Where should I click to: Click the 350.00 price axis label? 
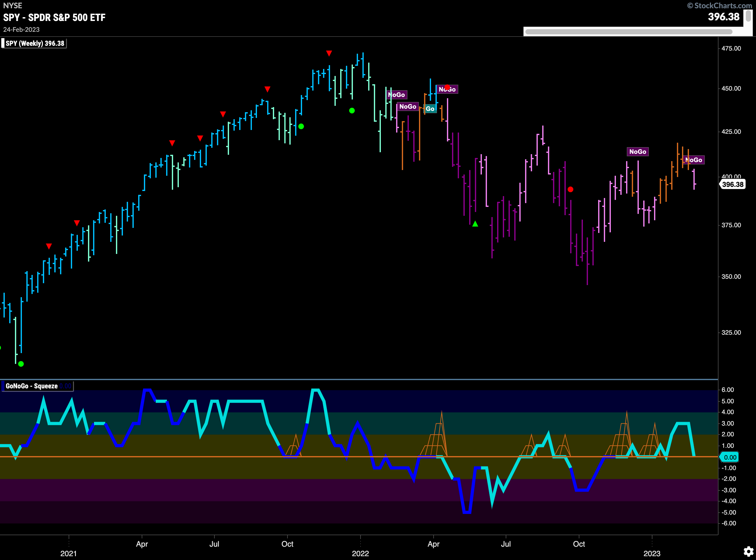pos(731,277)
